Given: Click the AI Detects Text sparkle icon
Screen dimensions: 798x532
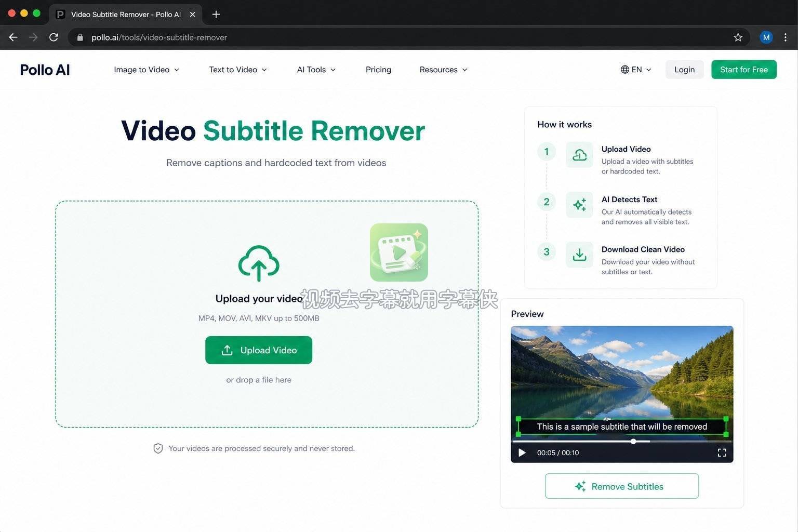Looking at the screenshot, I should pyautogui.click(x=579, y=205).
